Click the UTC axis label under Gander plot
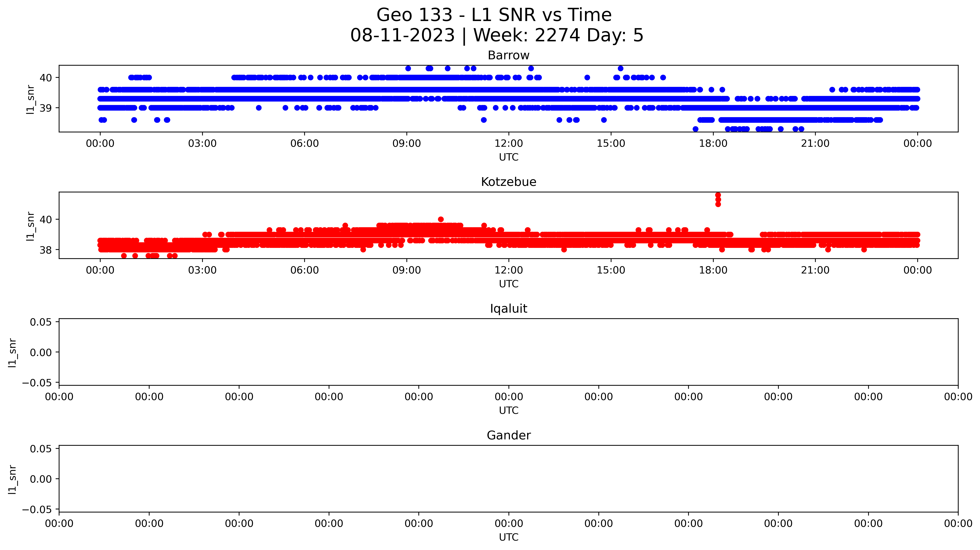980x550 pixels. point(509,537)
